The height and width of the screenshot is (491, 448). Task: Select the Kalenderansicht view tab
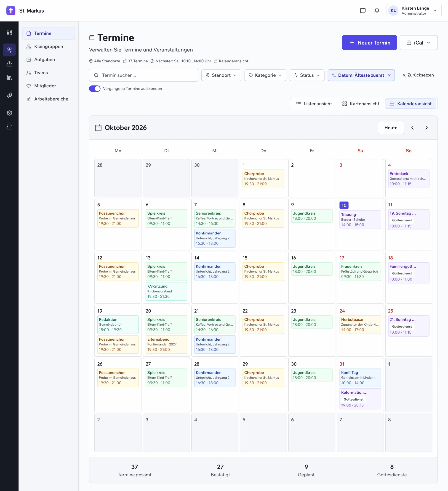tap(410, 104)
